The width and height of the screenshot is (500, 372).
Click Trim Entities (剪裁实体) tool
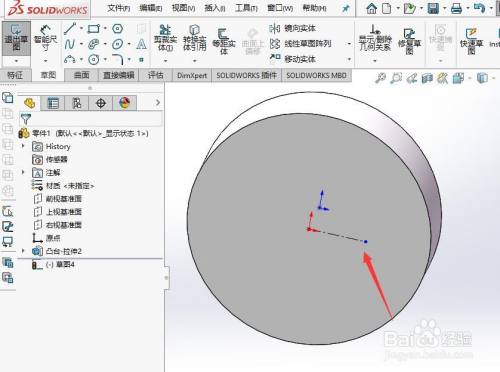tap(165, 38)
